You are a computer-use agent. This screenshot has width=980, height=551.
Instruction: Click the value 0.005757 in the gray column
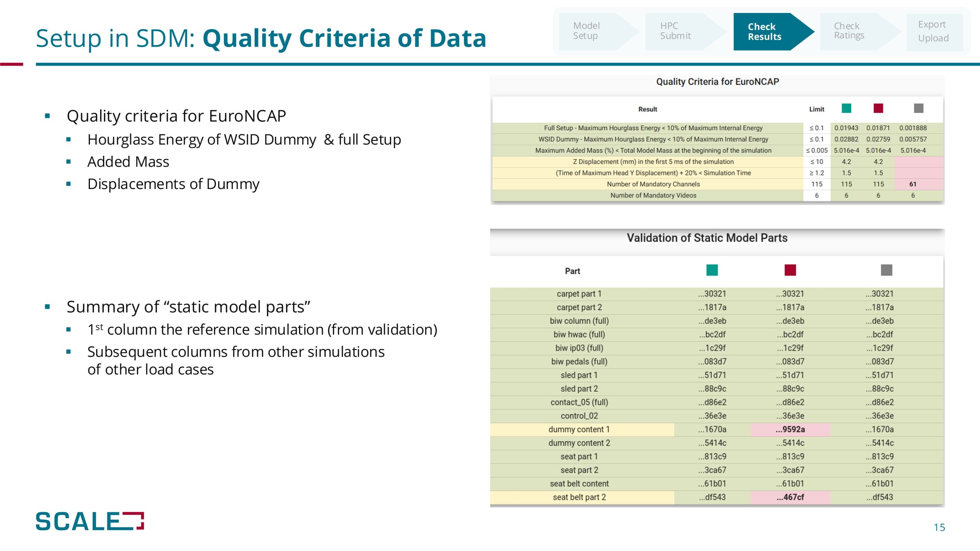pos(913,139)
